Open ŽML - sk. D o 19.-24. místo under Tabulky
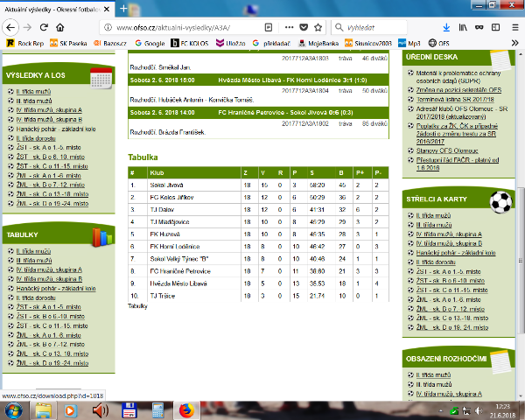This screenshot has height=420, width=525. coord(52,363)
